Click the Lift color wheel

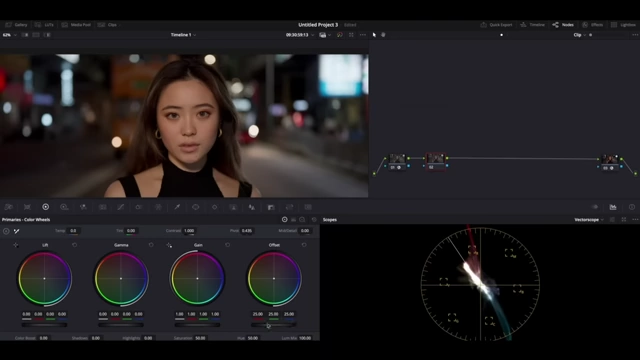point(44,278)
